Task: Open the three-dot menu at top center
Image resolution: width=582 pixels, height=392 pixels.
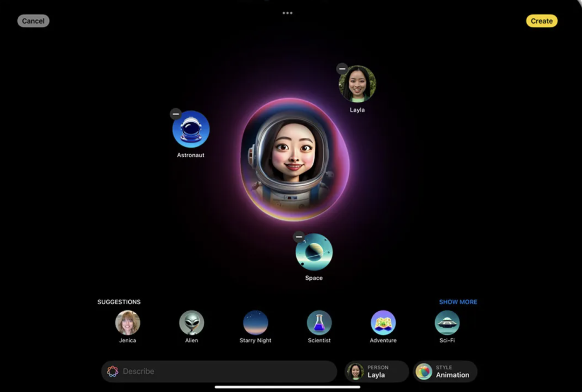Action: tap(287, 13)
